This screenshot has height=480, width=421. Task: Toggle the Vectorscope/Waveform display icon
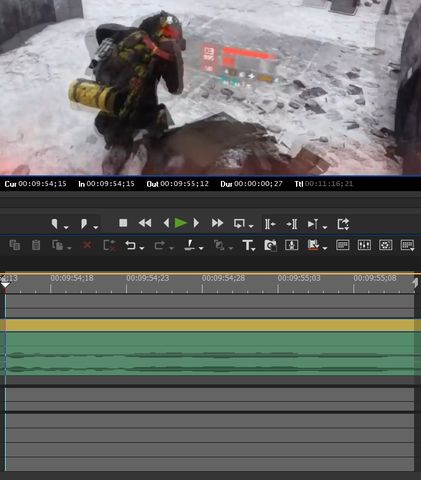tap(386, 245)
